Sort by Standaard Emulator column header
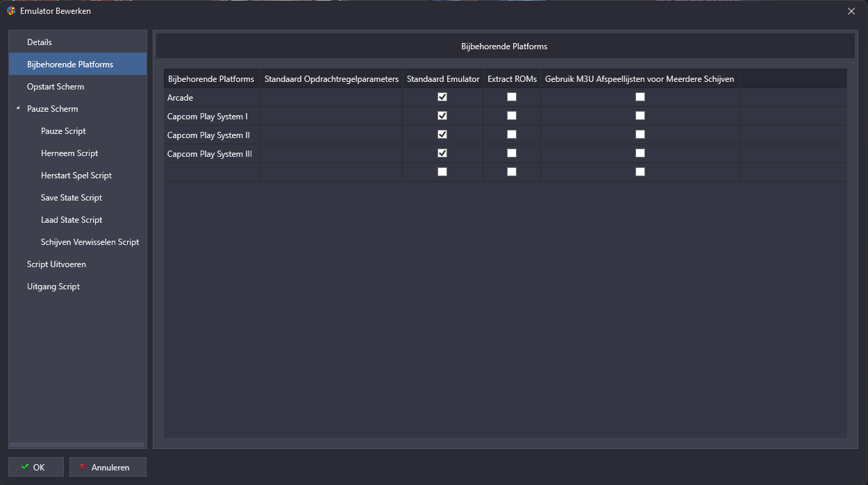 pyautogui.click(x=443, y=79)
